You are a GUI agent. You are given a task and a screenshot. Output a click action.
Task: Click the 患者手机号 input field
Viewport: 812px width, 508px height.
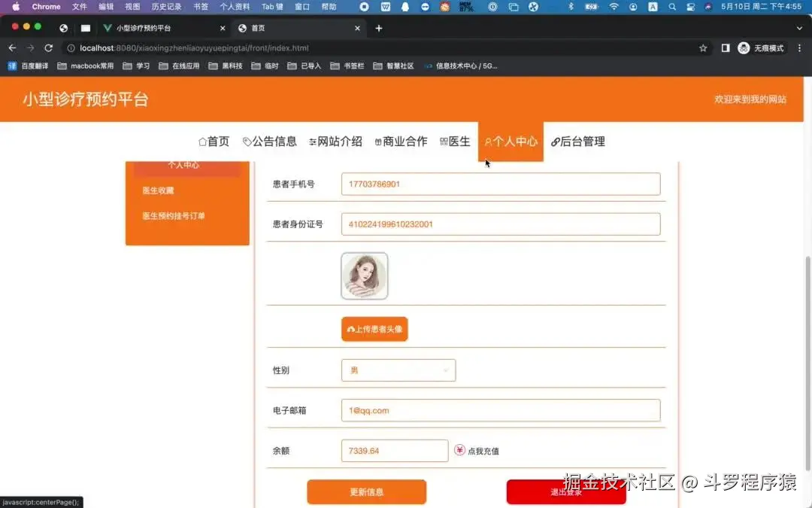(x=501, y=184)
